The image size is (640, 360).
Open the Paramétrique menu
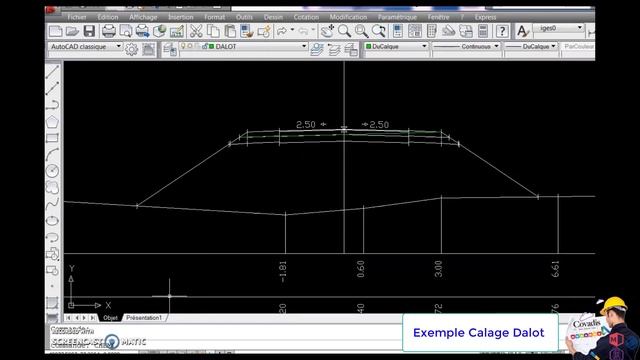397,17
